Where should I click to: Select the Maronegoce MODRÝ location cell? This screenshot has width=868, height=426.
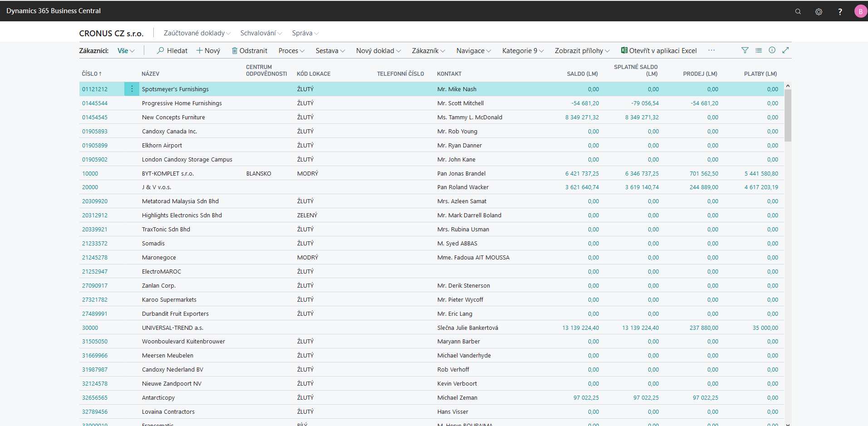point(308,258)
